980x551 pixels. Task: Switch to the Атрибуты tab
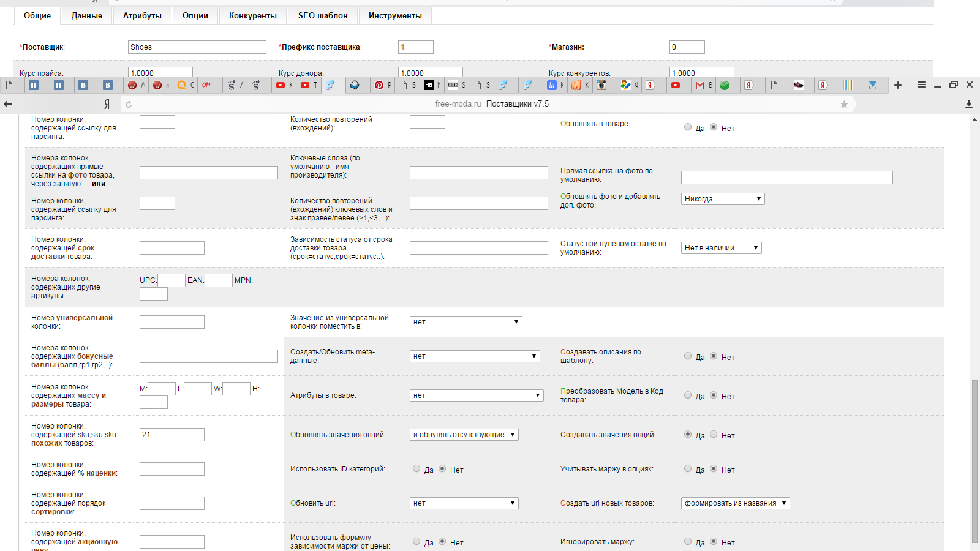pyautogui.click(x=142, y=16)
